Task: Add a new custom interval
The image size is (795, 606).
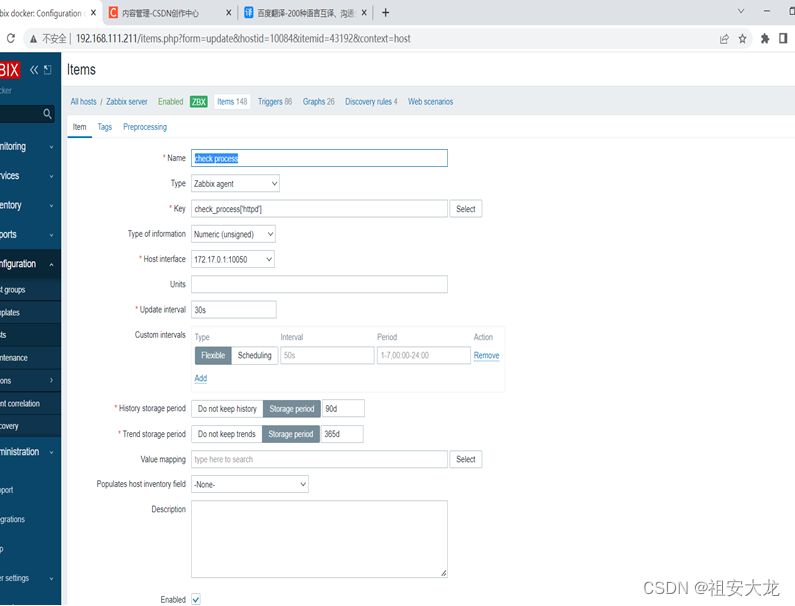Action: pos(201,378)
